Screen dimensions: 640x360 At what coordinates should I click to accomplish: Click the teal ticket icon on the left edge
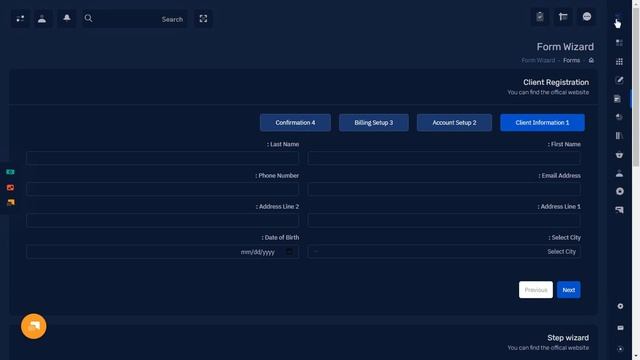point(10,172)
